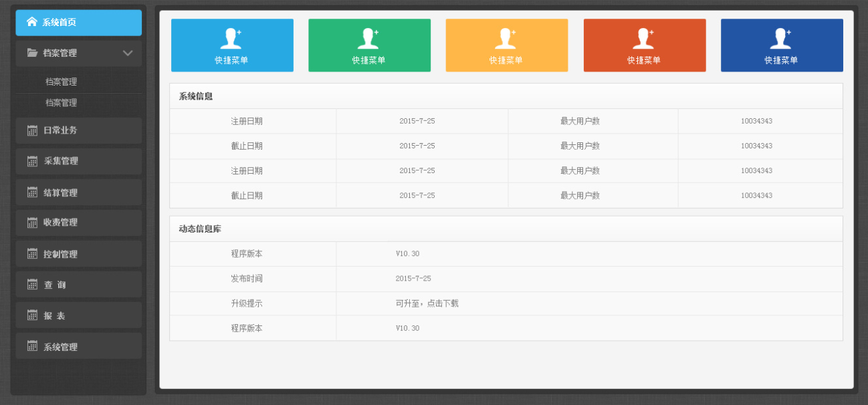Open the 结算管理 sidebar menu

coord(79,192)
